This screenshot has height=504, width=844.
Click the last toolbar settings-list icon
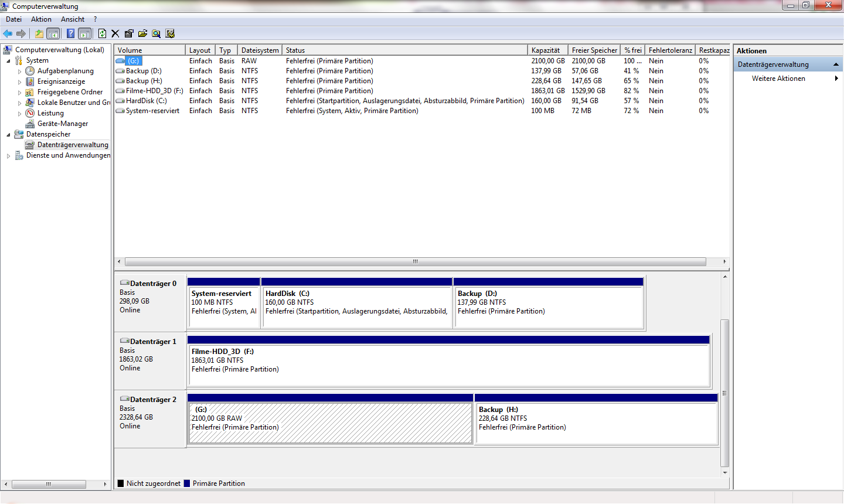pos(170,33)
